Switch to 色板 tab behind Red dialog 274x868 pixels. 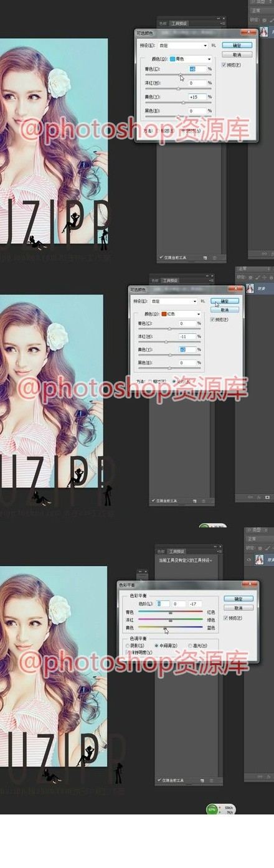tap(155, 281)
